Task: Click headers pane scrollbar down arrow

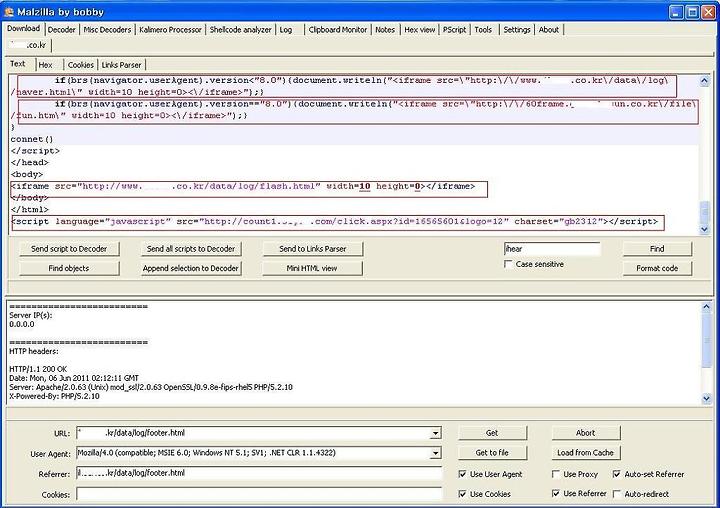Action: tap(706, 399)
